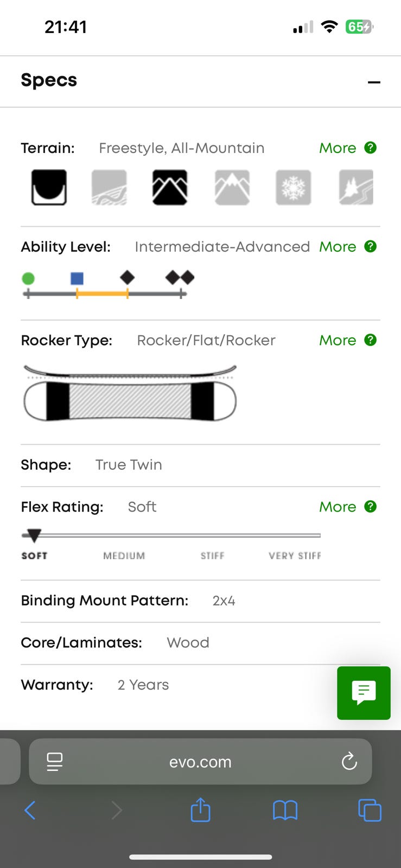
Task: Select the halfpipe park terrain icon
Action: (49, 187)
